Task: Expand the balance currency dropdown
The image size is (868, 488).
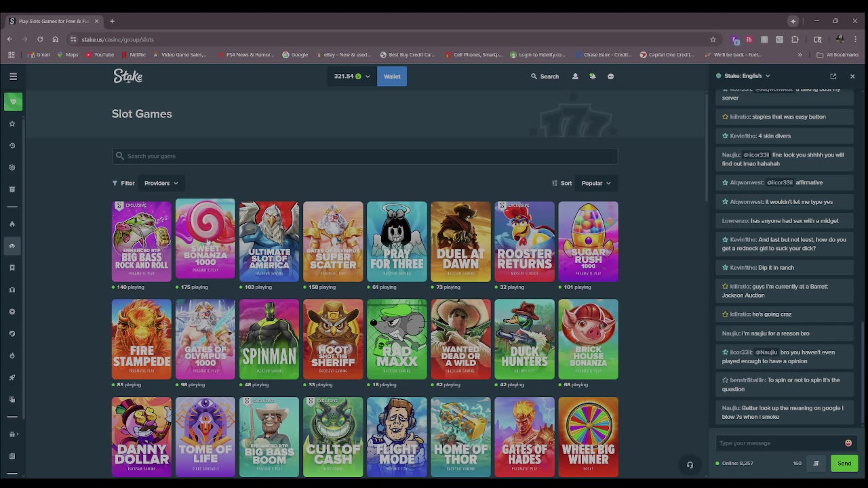Action: coord(352,77)
